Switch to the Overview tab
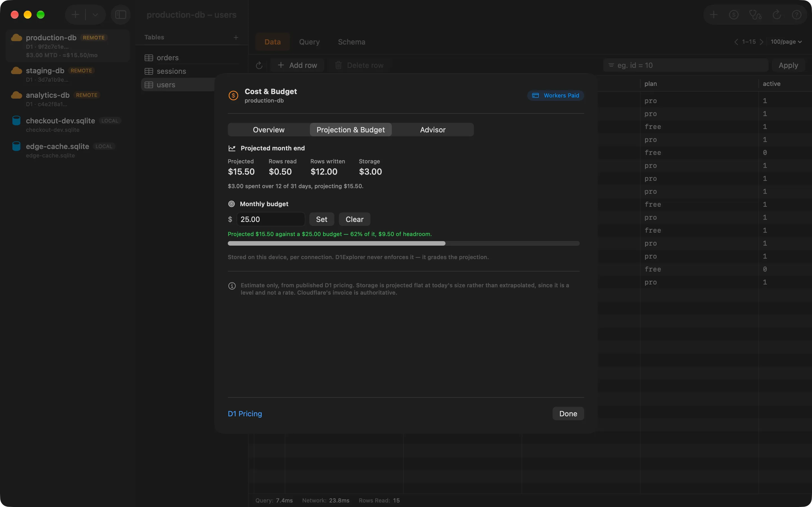 268,130
